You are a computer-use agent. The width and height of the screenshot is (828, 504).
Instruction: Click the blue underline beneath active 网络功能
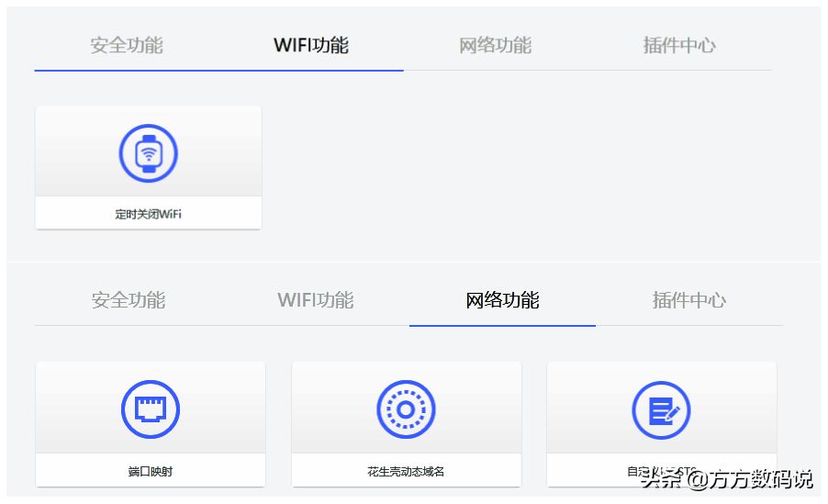[x=503, y=325]
